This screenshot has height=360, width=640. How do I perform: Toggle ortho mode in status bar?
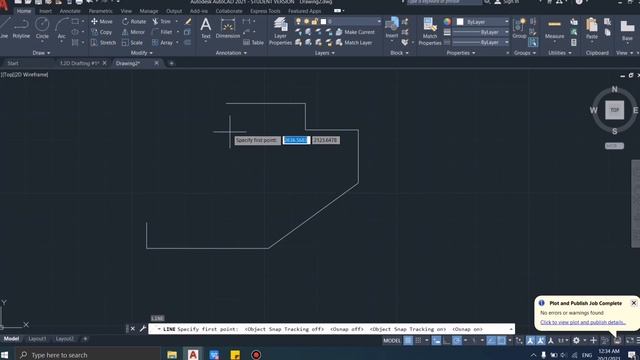pyautogui.click(x=447, y=340)
